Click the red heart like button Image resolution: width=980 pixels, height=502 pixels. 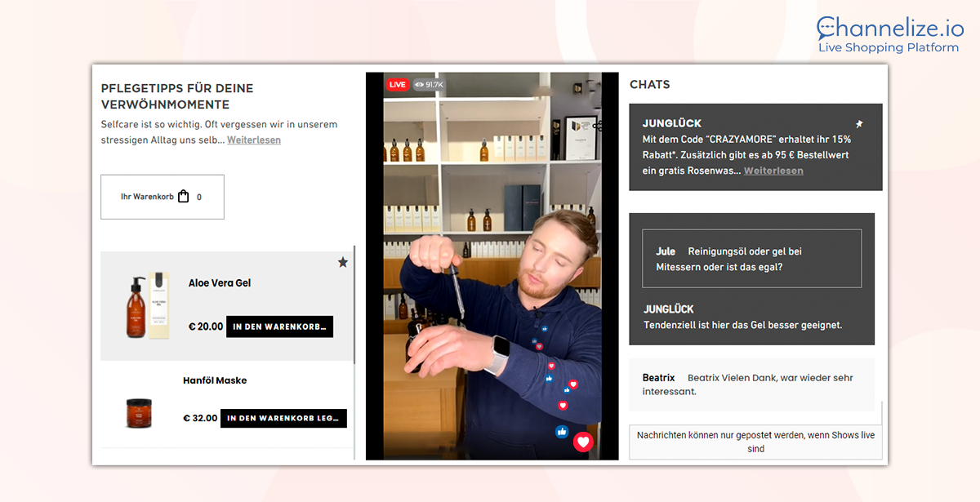pyautogui.click(x=583, y=442)
